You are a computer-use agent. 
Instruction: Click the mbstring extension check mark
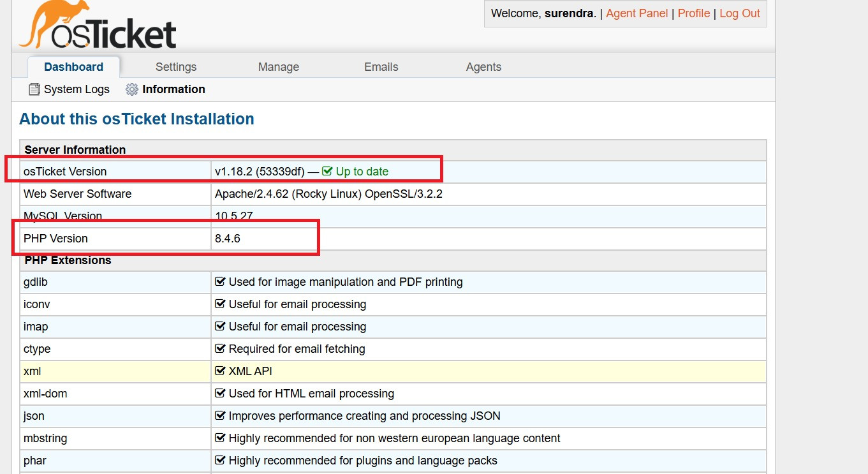[221, 438]
